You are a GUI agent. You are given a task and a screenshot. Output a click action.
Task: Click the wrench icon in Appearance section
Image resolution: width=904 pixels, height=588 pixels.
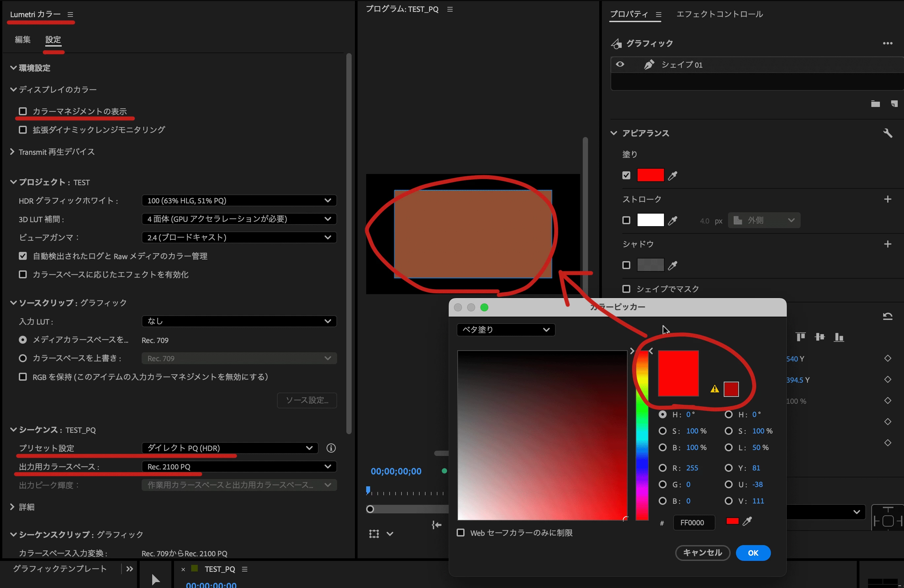887,133
